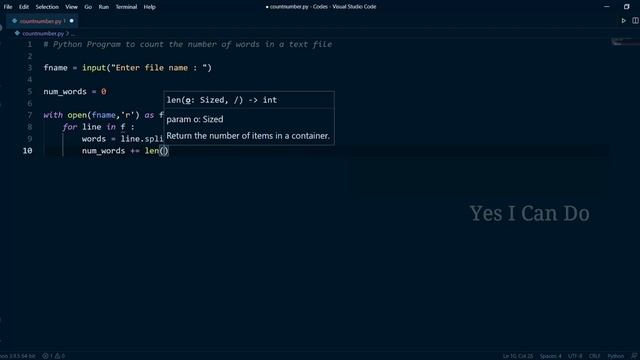Click line number 10 in gutter

(27, 151)
